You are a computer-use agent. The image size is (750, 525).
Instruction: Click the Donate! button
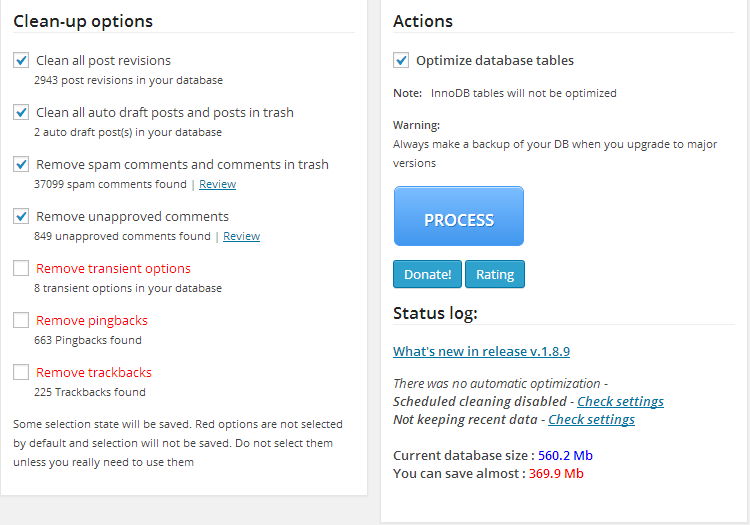pyautogui.click(x=427, y=274)
